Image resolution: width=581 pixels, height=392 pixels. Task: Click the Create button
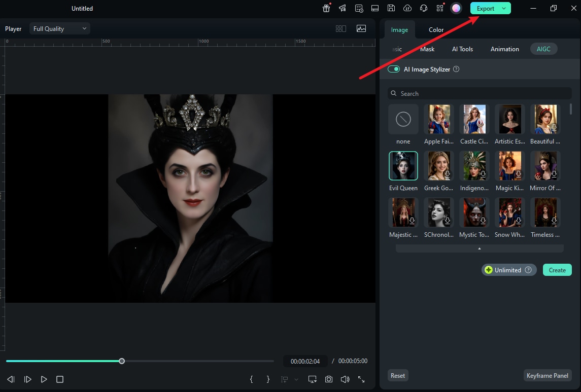tap(557, 270)
